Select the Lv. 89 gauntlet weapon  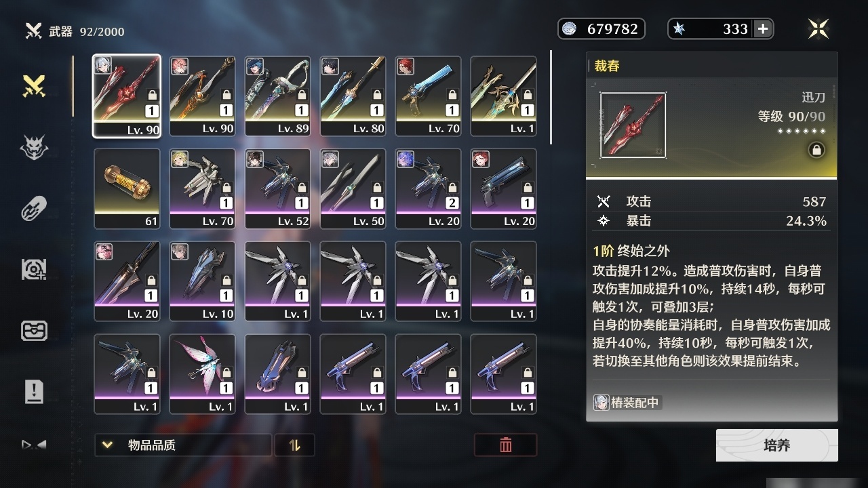(x=277, y=96)
